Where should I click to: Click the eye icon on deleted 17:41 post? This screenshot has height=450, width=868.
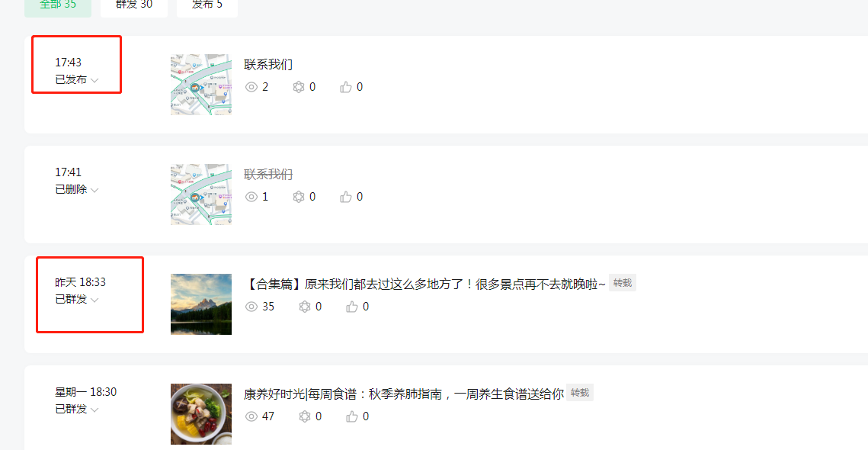252,197
